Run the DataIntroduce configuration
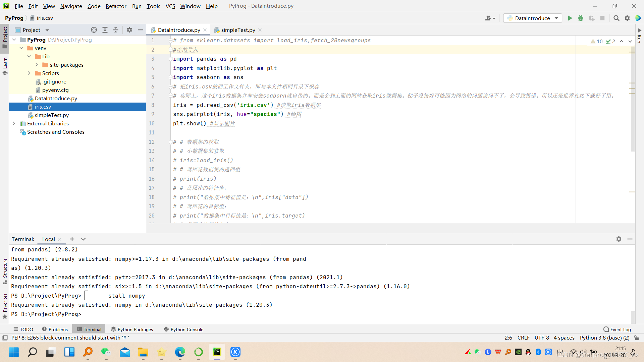This screenshot has width=644, height=362. [570, 18]
